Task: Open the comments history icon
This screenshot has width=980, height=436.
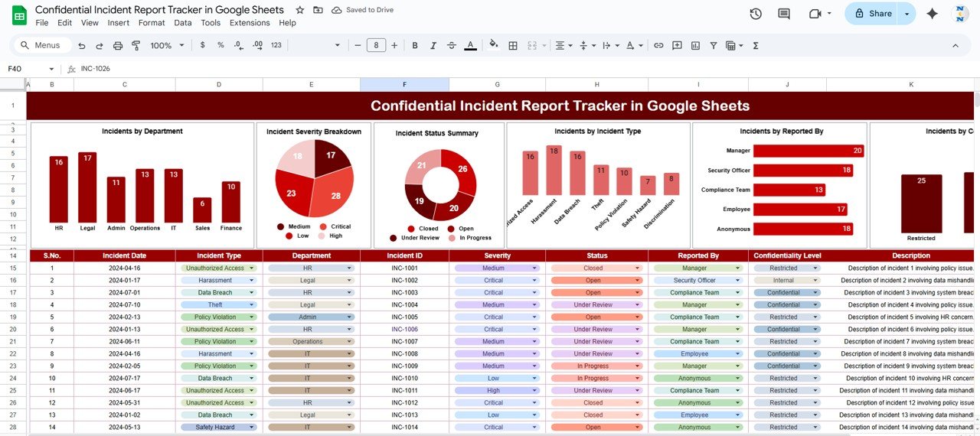Action: [784, 14]
